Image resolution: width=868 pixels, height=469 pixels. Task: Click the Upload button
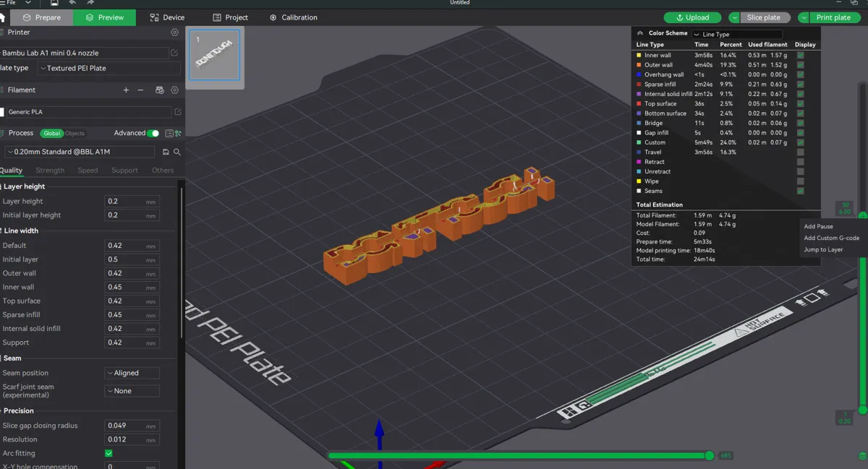coord(692,17)
